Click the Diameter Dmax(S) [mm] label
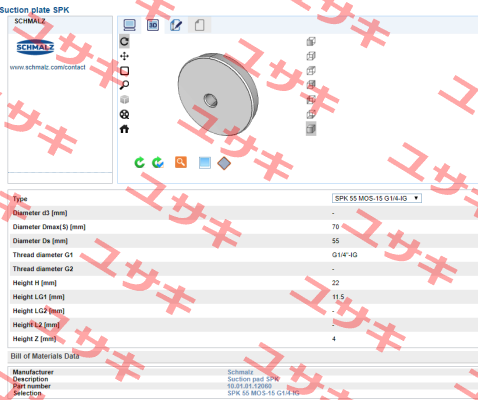The height and width of the screenshot is (400, 478). click(49, 227)
